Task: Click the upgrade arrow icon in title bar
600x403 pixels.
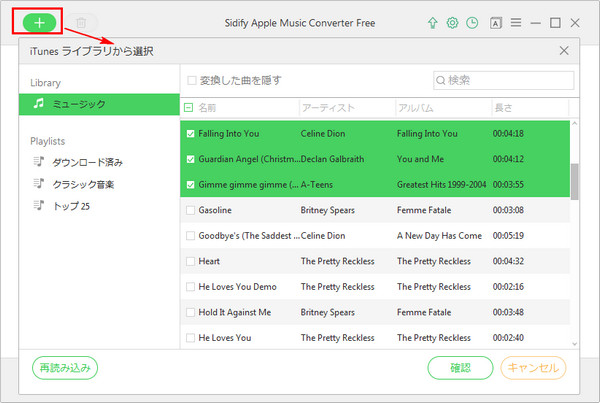Action: coord(432,22)
